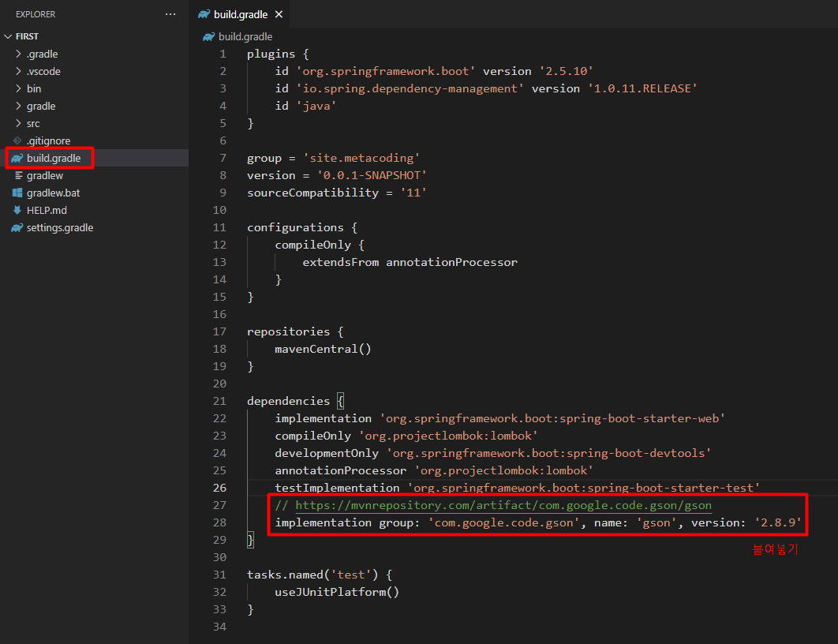Click the 'dependencies' block keyword
This screenshot has width=838, height=644.
(289, 401)
